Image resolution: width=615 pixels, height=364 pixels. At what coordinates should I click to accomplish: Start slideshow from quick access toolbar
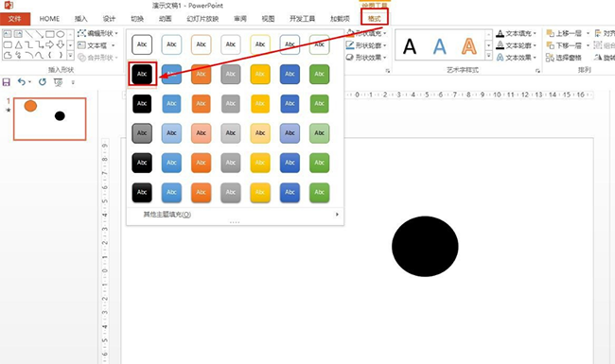tap(58, 82)
